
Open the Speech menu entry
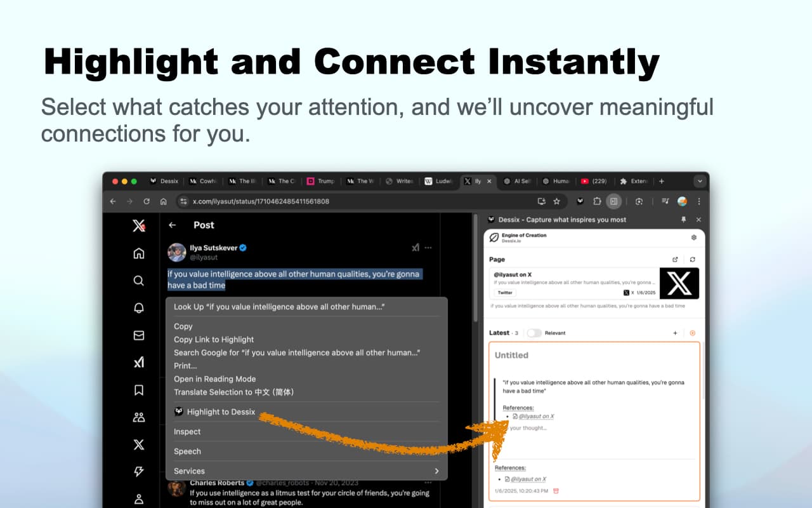coord(306,451)
